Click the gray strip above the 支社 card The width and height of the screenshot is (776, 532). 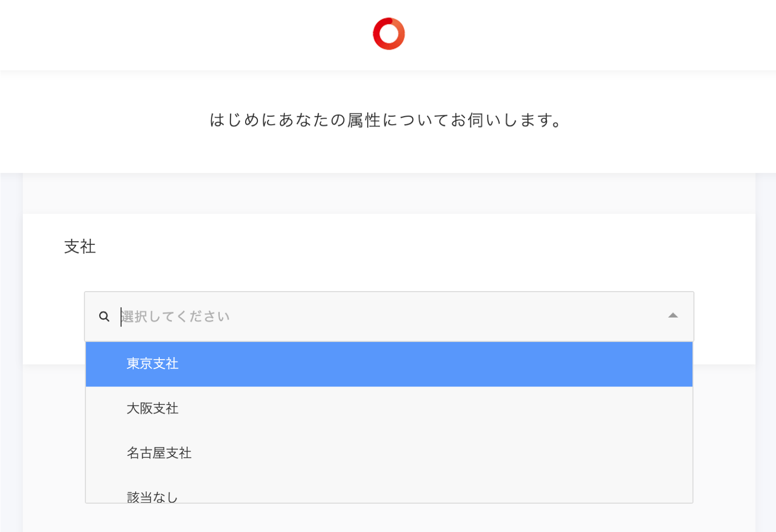[x=389, y=194]
